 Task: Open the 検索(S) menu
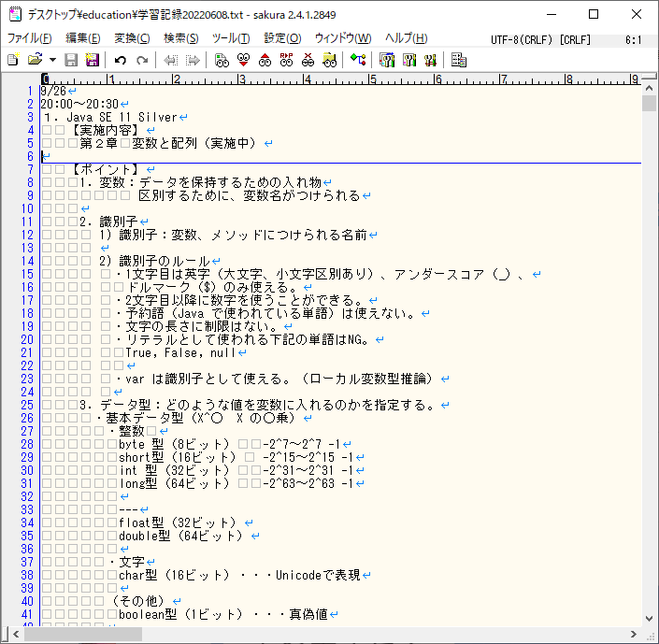(x=180, y=38)
